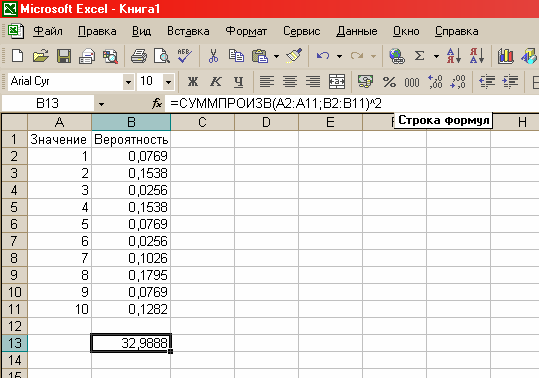Increase decimal places

(435, 82)
